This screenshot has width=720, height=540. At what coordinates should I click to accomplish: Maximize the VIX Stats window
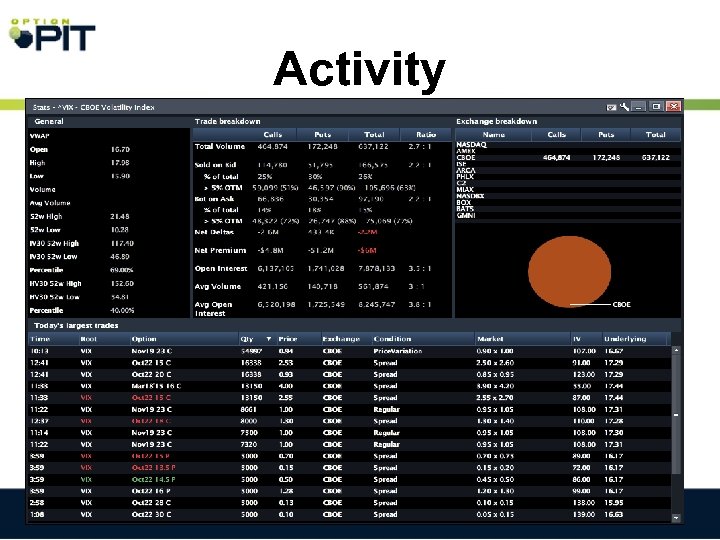click(656, 107)
